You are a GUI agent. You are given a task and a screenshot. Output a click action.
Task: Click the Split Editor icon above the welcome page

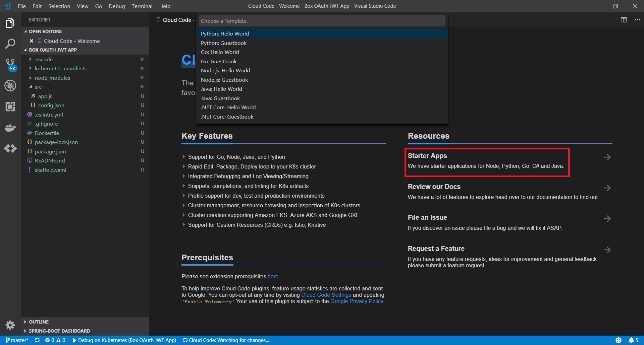coord(624,20)
